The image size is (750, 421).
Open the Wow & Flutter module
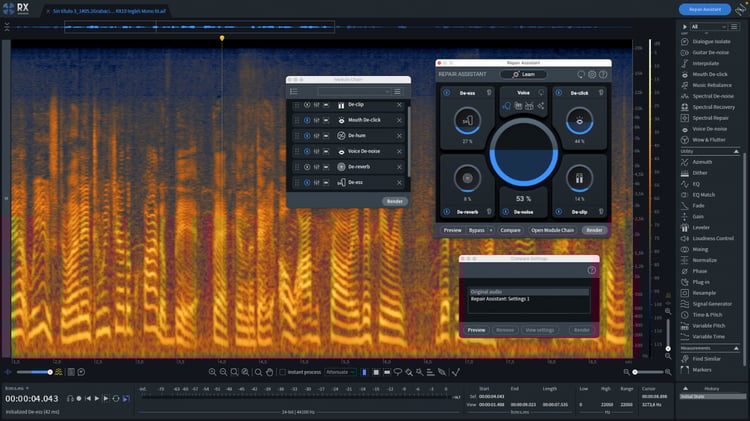704,140
